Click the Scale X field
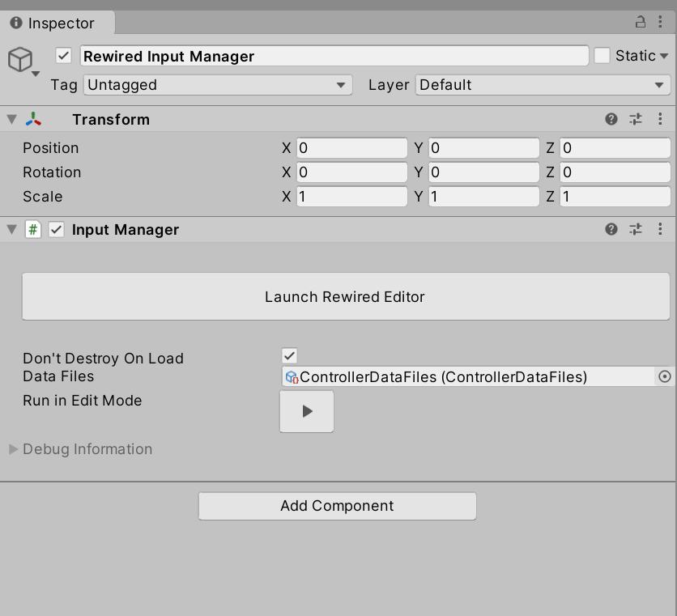Viewport: 677px width, 616px height. pos(352,197)
